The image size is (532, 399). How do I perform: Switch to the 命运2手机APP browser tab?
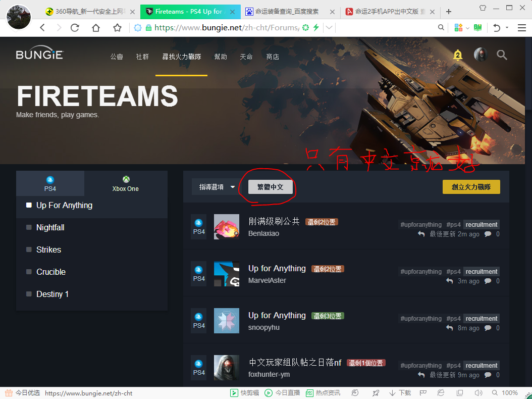click(x=390, y=12)
